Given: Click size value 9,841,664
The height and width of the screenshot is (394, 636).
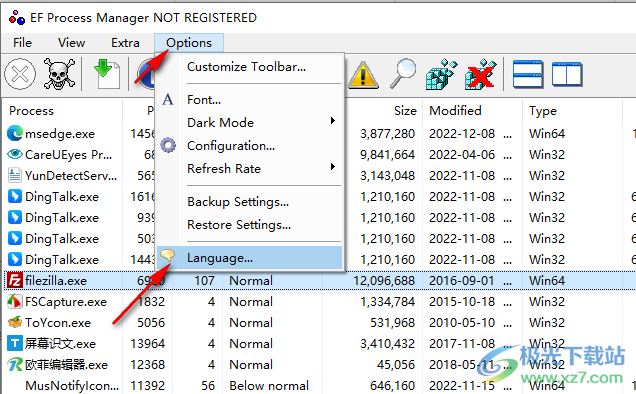Looking at the screenshot, I should [x=387, y=155].
